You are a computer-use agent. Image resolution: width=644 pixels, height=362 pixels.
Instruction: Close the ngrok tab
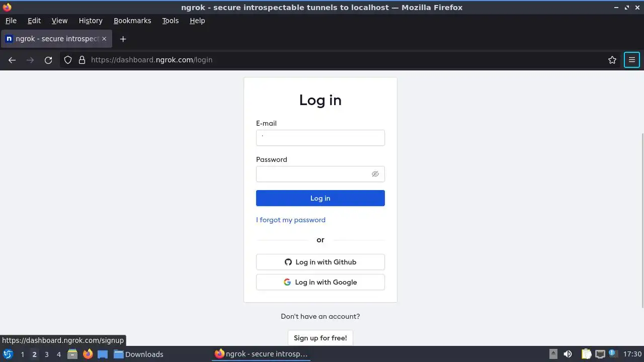click(104, 39)
